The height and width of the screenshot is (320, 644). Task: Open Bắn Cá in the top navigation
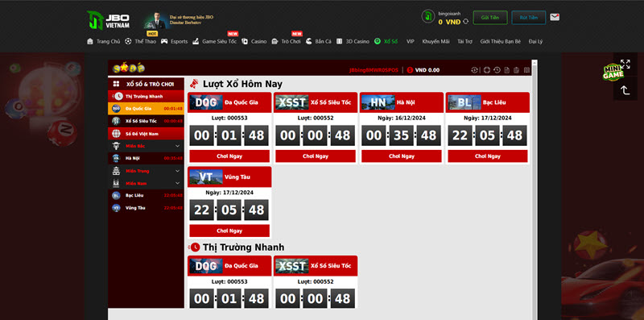(x=319, y=42)
